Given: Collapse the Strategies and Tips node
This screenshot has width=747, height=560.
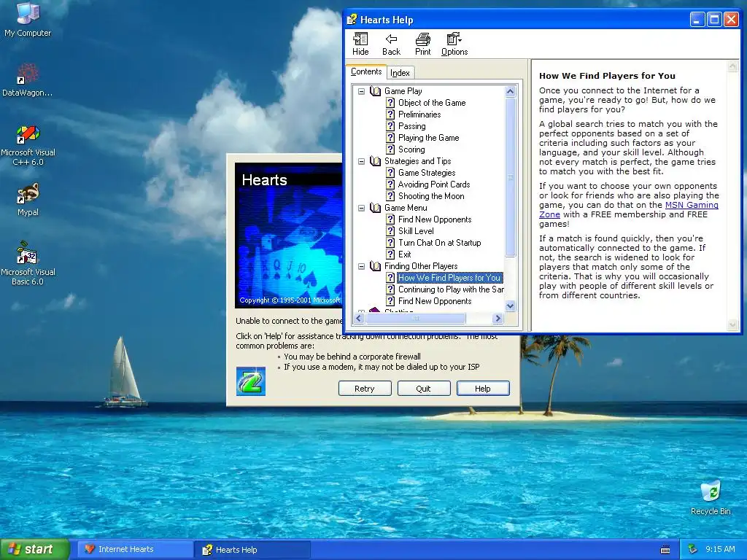Looking at the screenshot, I should click(x=362, y=161).
